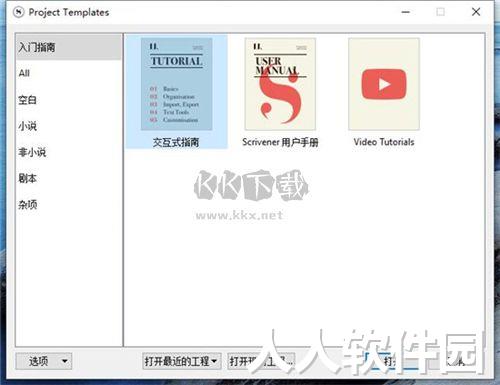Select the User Manual template thumbnail
Viewport: 500px width, 385px height.
pos(280,84)
